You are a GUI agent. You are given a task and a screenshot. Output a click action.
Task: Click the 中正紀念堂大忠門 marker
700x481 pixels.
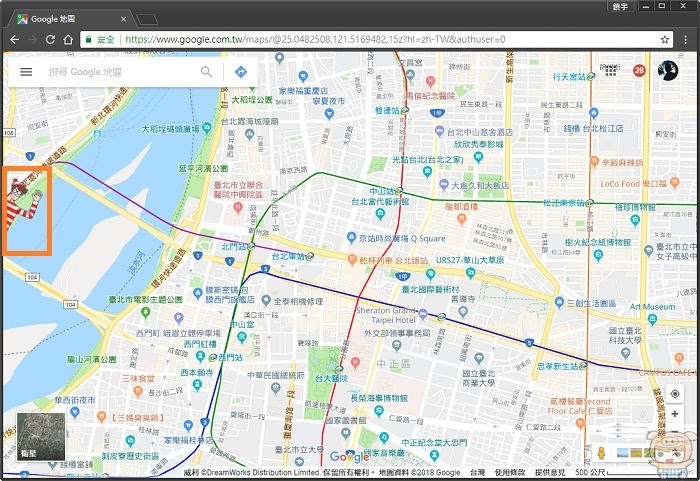point(434,455)
